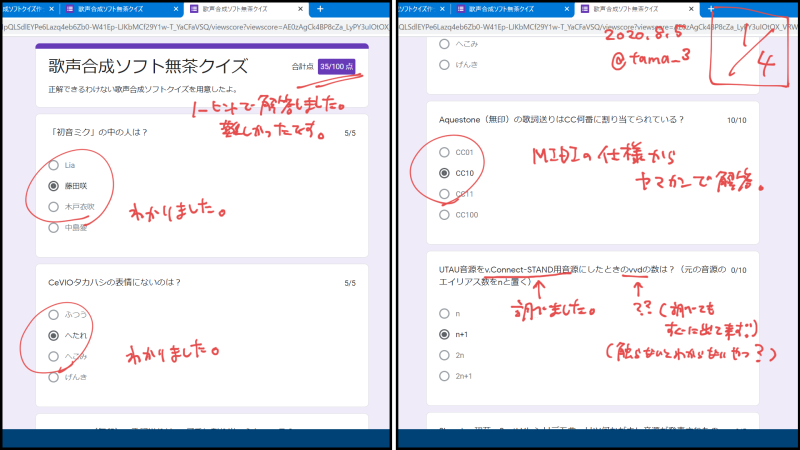Viewport: 800px width, 450px height.
Task: Close the middle tab in the left window
Action: pyautogui.click(x=176, y=9)
